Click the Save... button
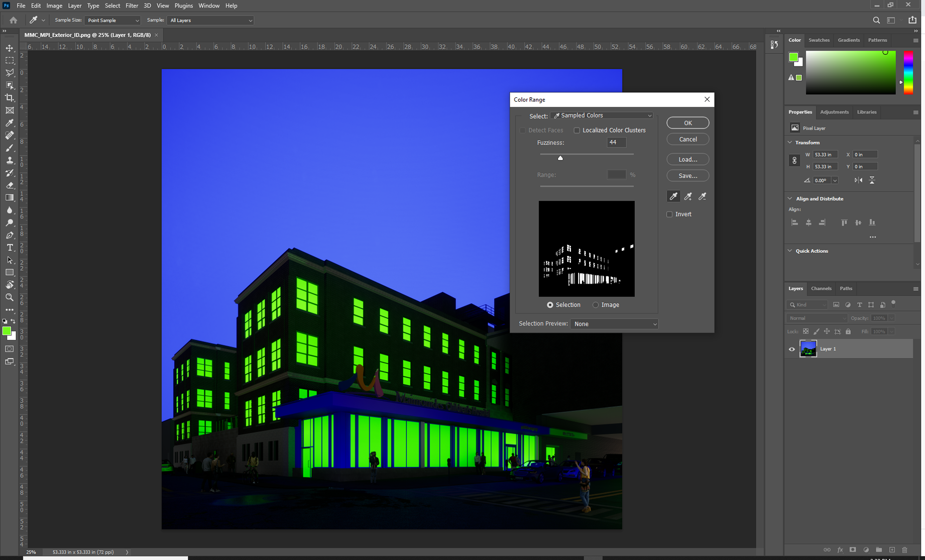 click(x=687, y=176)
